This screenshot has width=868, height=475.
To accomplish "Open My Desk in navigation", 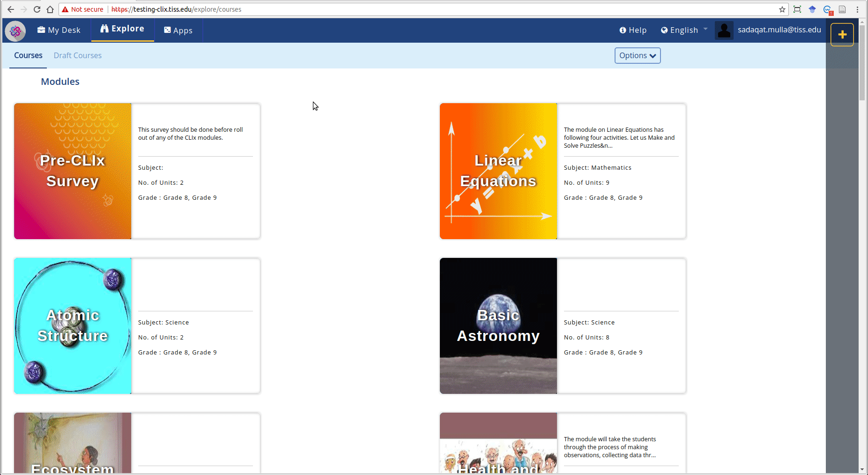I will pyautogui.click(x=59, y=30).
